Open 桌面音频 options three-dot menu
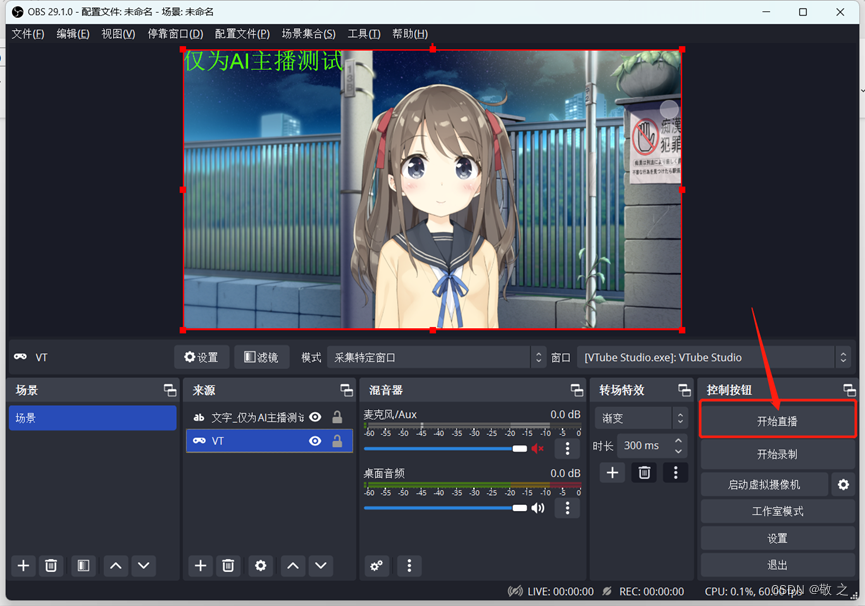This screenshot has height=606, width=865. pyautogui.click(x=567, y=508)
